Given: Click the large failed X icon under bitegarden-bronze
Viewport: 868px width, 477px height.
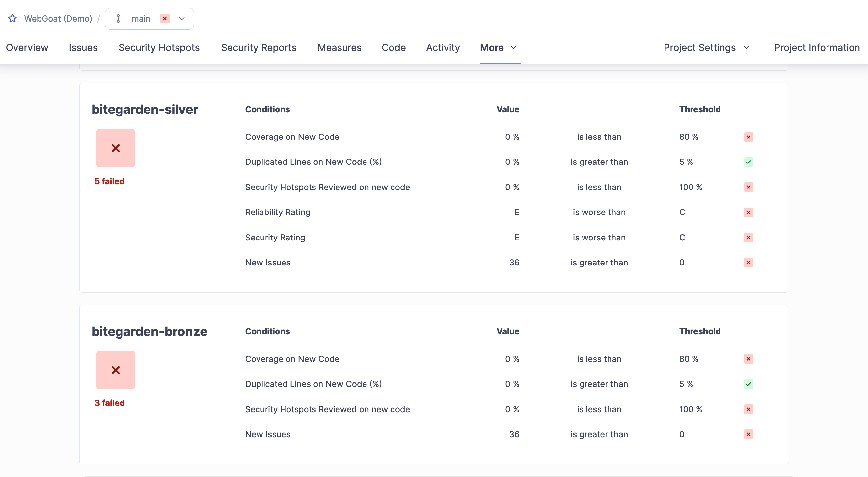Looking at the screenshot, I should click(116, 370).
